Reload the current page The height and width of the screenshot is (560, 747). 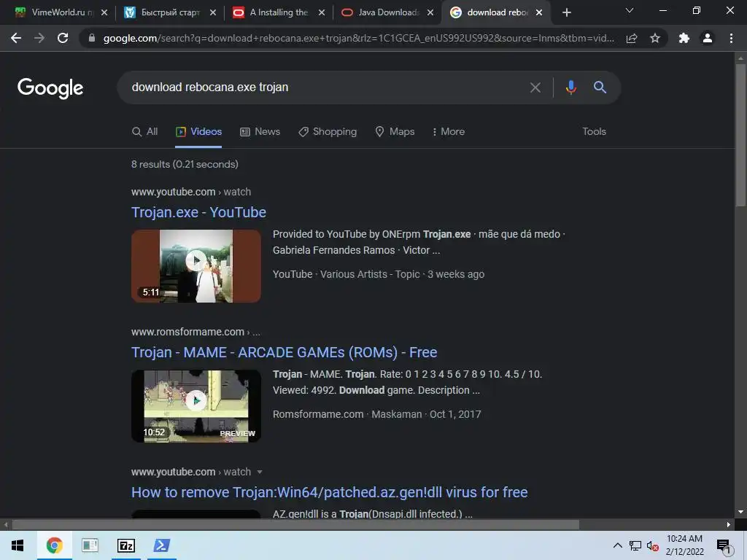(63, 38)
